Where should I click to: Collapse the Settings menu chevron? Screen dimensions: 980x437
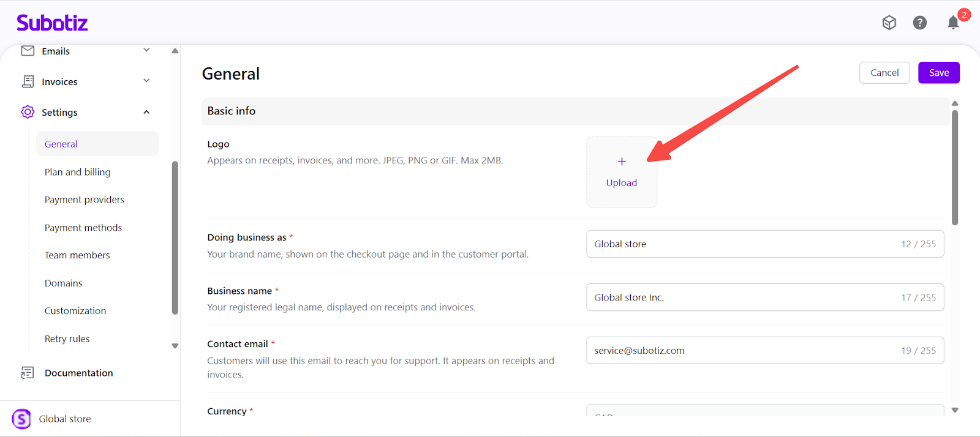[x=146, y=112]
